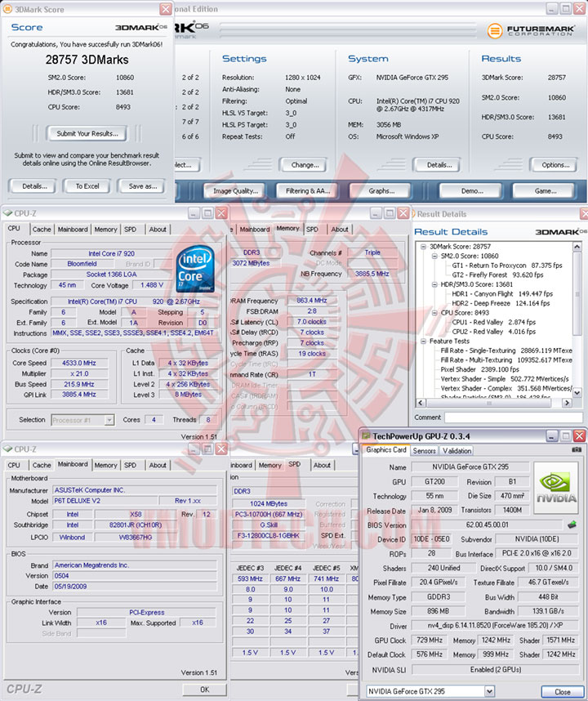Screen dimensions: 588x701
Task: Click the CPU-Z icon of the Processor window
Action: coord(7,212)
